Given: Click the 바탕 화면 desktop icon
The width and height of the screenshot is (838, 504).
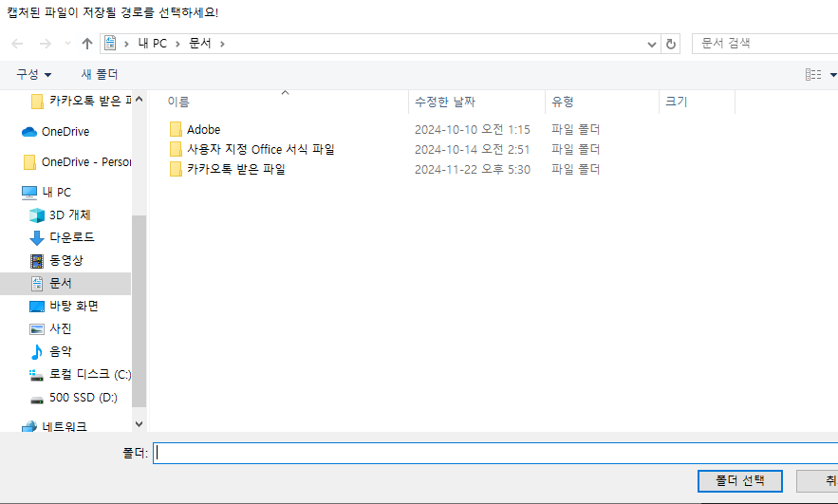Looking at the screenshot, I should coord(37,307).
